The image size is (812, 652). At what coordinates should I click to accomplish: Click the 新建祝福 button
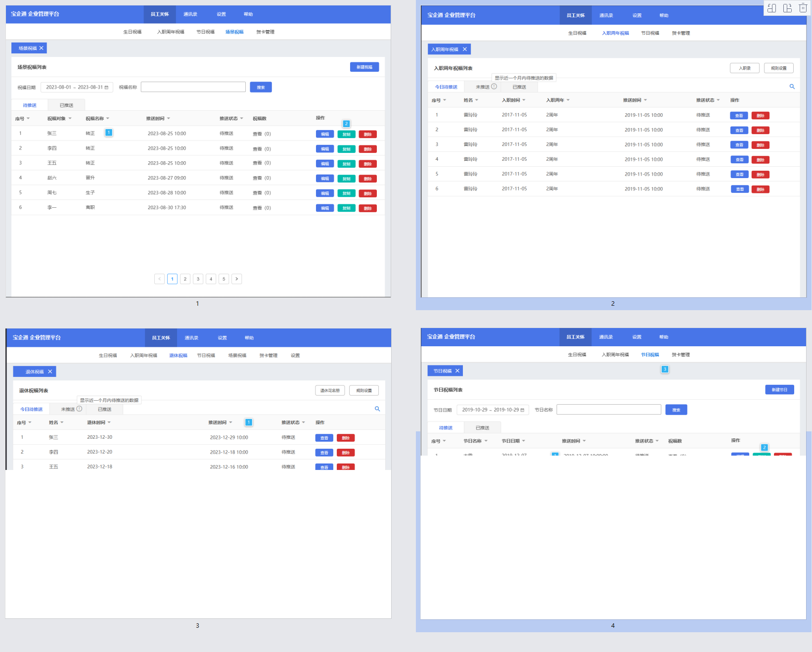364,67
